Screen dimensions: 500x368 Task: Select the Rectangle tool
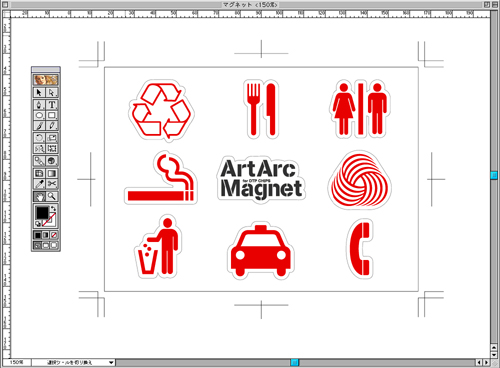coord(52,115)
